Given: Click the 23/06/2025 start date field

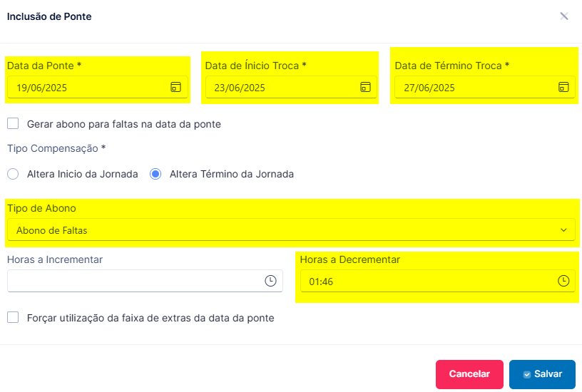Looking at the screenshot, I should (291, 88).
